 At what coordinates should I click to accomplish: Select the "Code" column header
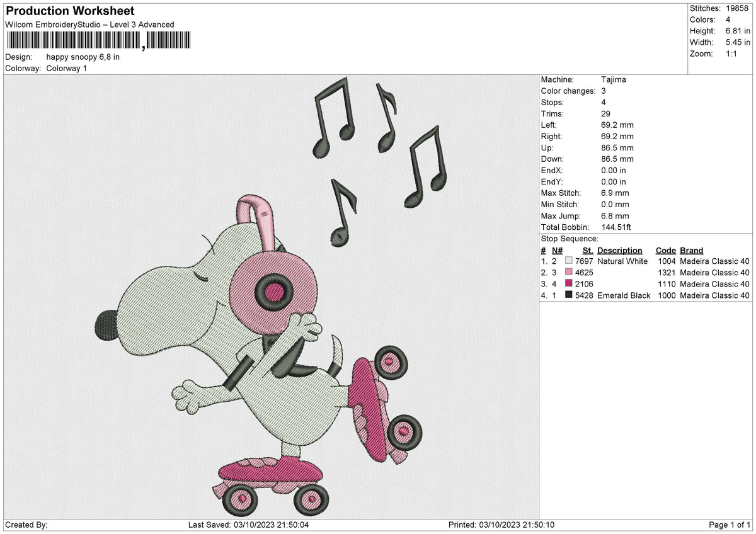click(x=665, y=250)
